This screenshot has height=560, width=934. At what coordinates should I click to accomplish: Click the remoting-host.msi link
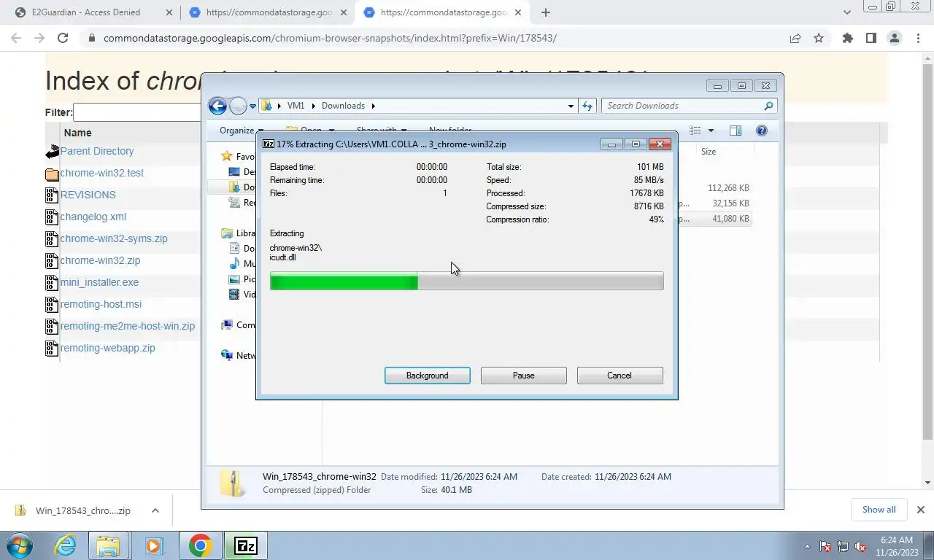[x=101, y=304]
